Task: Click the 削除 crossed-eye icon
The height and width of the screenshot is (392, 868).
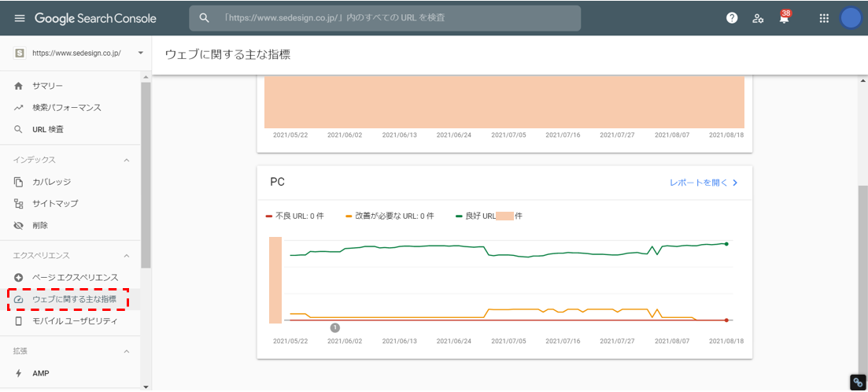Action: (18, 225)
